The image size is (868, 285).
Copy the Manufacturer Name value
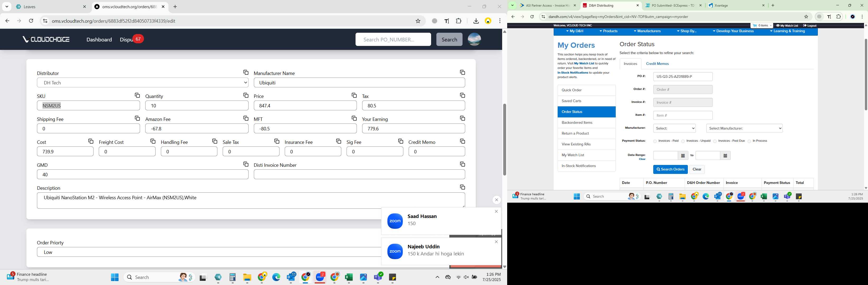pos(462,72)
